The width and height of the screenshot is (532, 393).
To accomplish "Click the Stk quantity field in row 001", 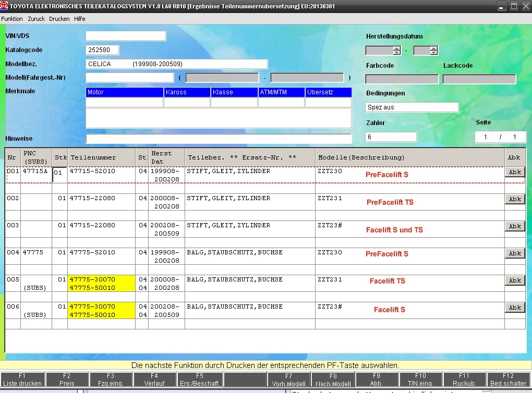I will (x=59, y=175).
